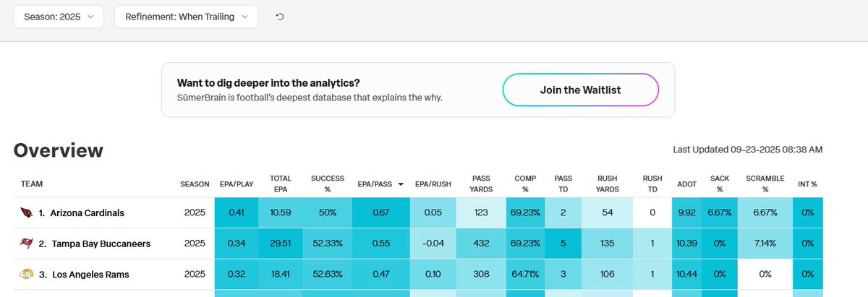Sort by the EPA/RUSH column header
Viewport: 868px width, 297px height.
(x=433, y=184)
